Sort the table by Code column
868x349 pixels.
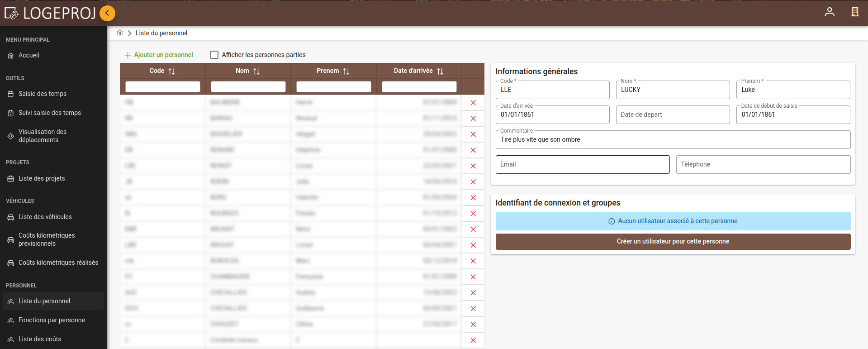tap(171, 72)
